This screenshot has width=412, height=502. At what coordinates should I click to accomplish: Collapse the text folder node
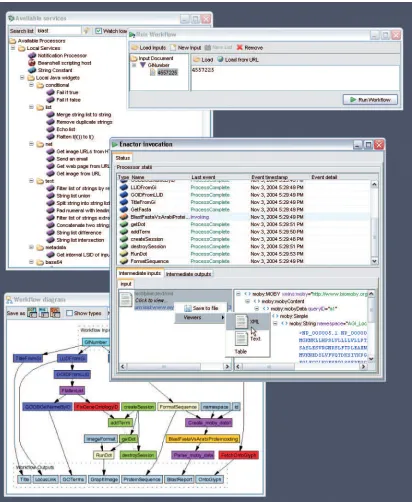31,181
